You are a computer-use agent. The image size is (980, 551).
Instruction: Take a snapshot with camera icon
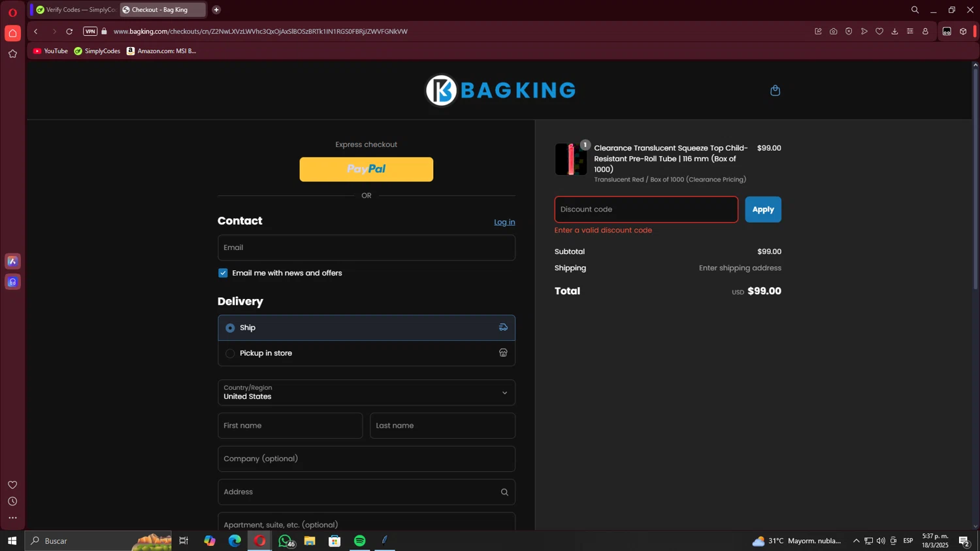tap(834, 31)
